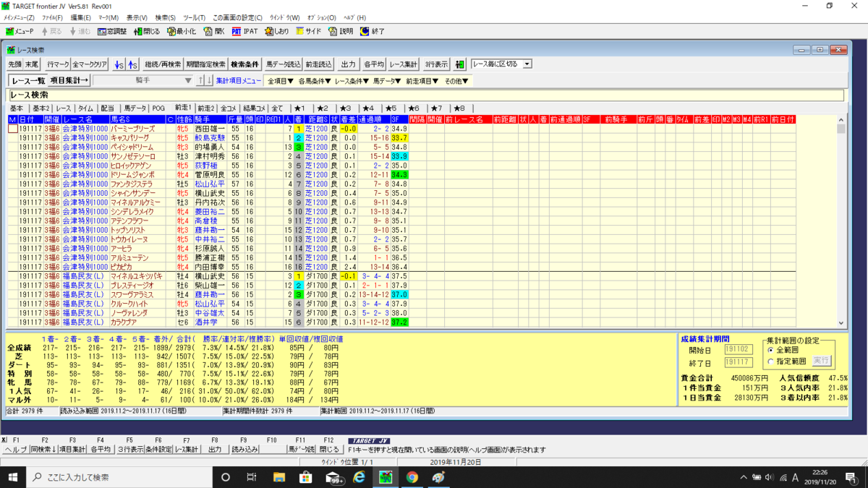Click 閉じる close-screen toolbar icon
Viewport: 868px width, 488px height.
pyautogui.click(x=145, y=31)
